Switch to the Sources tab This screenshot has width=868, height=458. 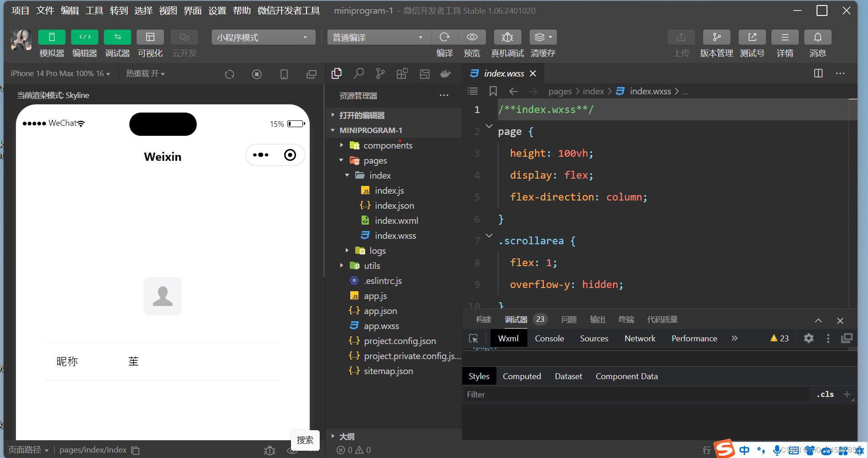(594, 338)
